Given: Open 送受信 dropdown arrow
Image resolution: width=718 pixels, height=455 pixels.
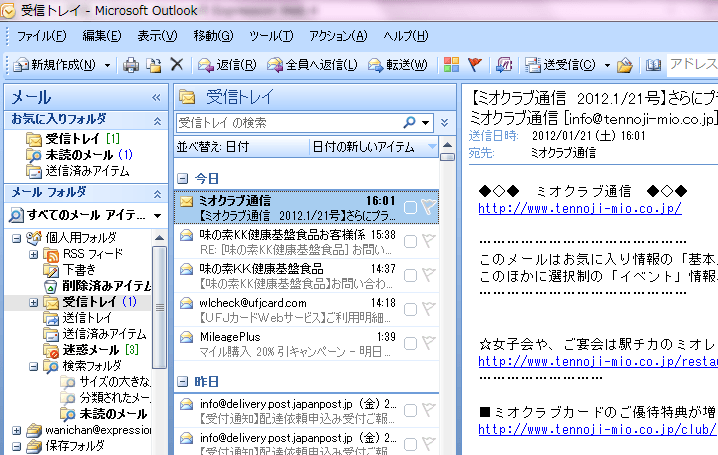Looking at the screenshot, I should pyautogui.click(x=607, y=65).
